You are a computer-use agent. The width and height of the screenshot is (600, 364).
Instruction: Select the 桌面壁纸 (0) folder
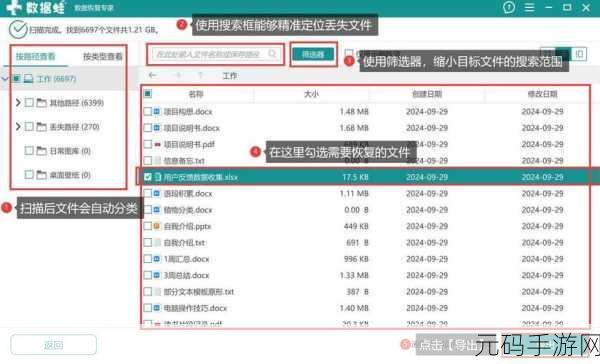70,175
